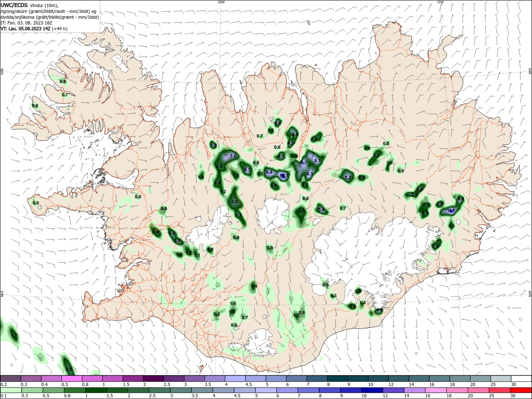This screenshot has width=532, height=399.
Task: Click the UWC/ECDS title text
Action: click(x=14, y=5)
